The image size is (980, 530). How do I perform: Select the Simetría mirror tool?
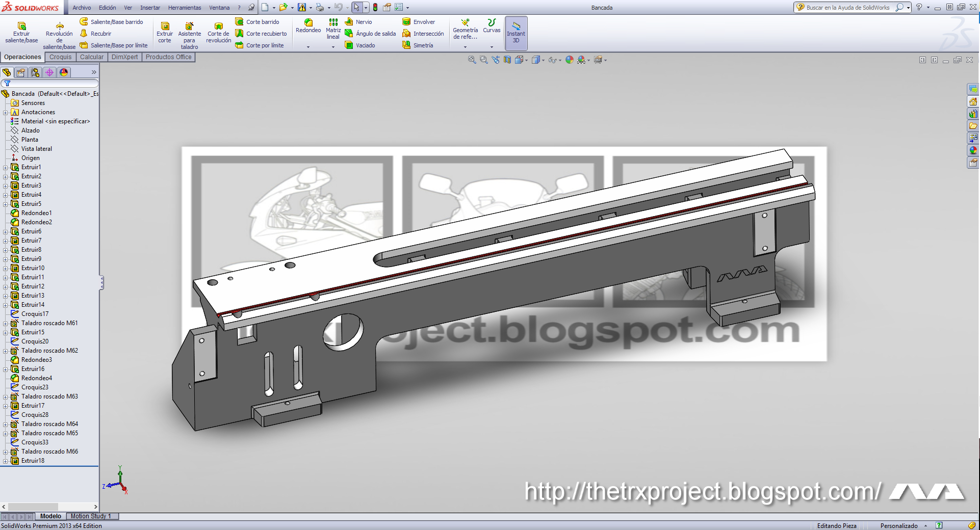(x=418, y=45)
